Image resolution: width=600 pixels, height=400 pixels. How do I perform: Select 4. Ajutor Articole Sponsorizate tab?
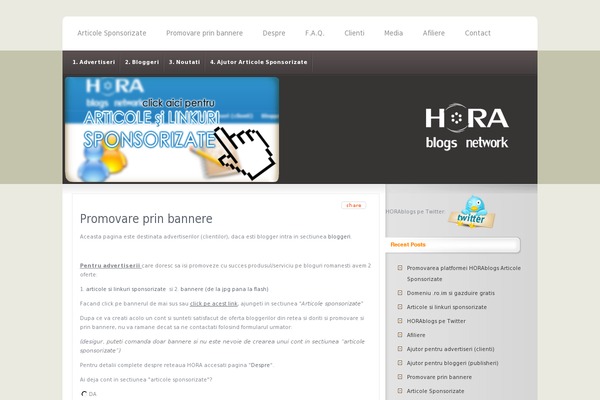pyautogui.click(x=259, y=62)
